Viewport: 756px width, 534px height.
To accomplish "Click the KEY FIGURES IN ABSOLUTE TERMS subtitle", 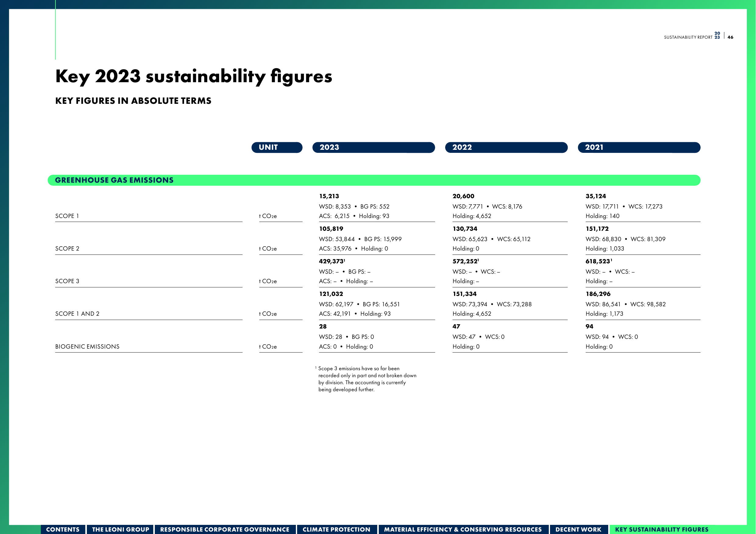I will [x=133, y=101].
